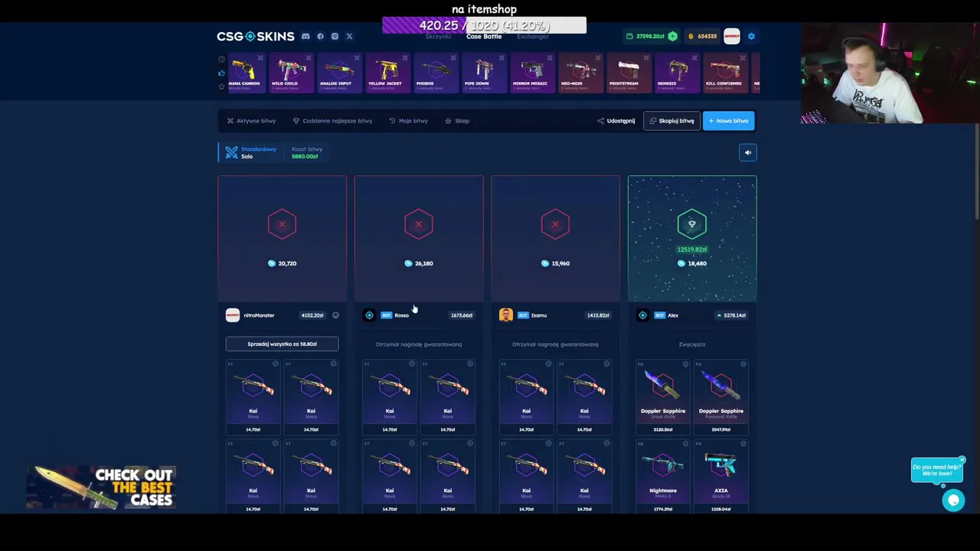Viewport: 980px width, 551px height.
Task: Open the Discord link icon
Action: point(305,36)
